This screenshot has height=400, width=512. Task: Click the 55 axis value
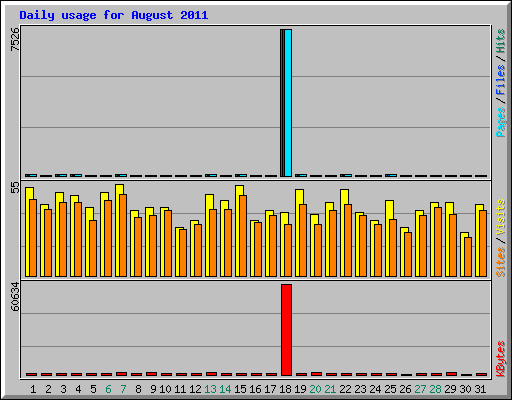click(x=15, y=188)
